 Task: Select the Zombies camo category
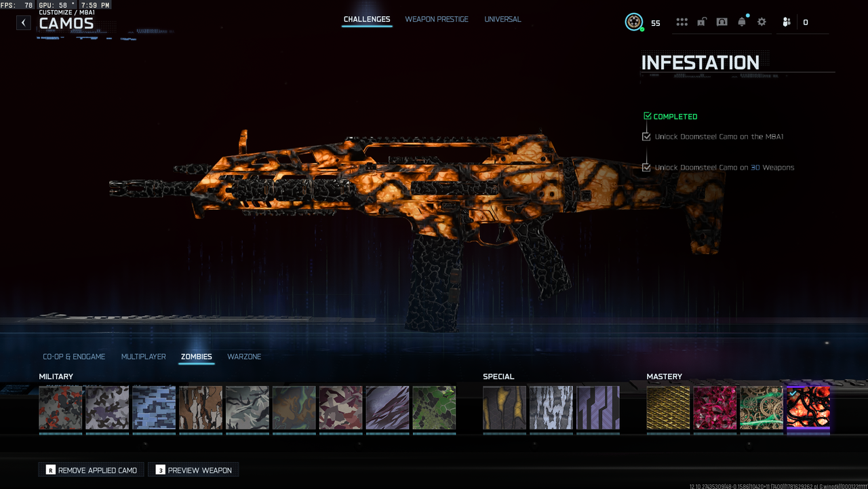(197, 357)
